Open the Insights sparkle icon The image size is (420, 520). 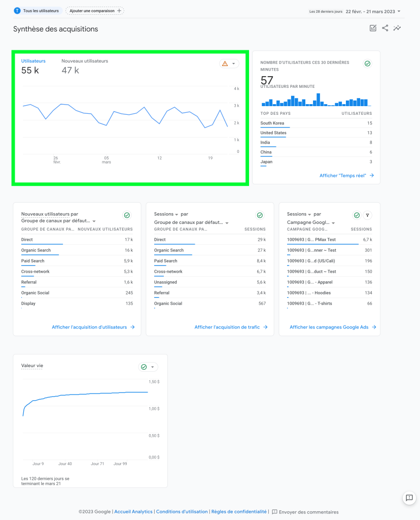(397, 28)
